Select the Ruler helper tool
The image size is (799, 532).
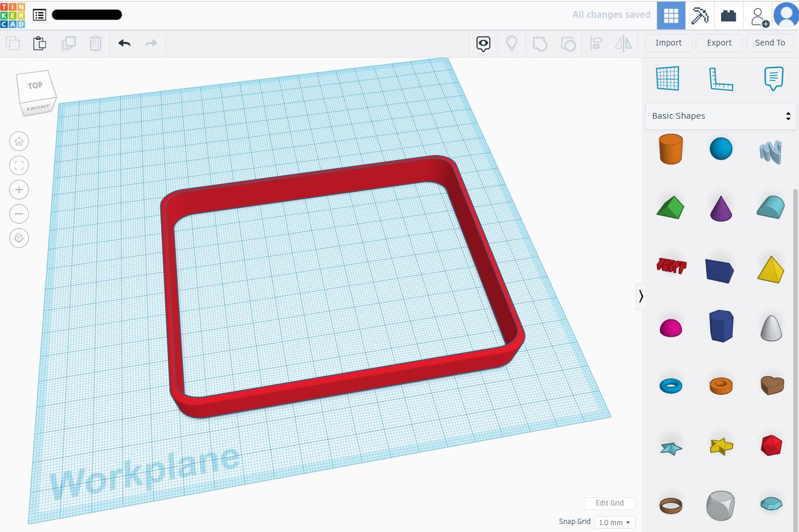click(721, 79)
